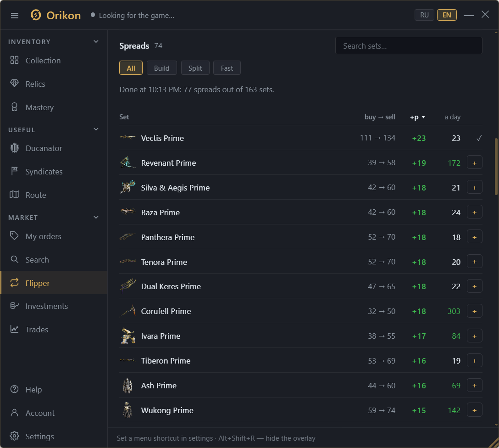Click the vertical scrollbar thumb
This screenshot has height=448, width=499.
coord(496,167)
